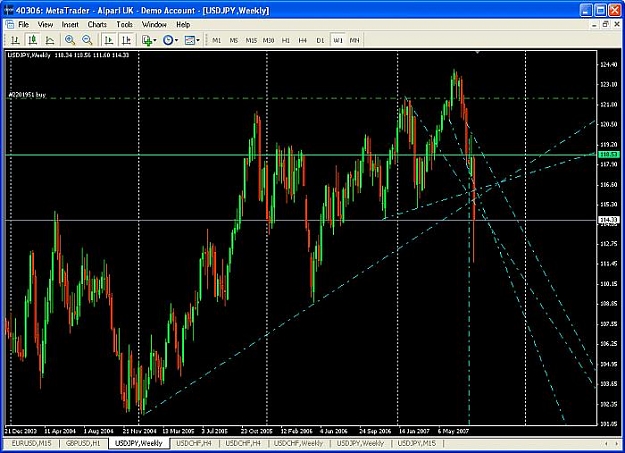625x453 pixels.
Task: Minimize the inner chart window
Action: [x=594, y=25]
